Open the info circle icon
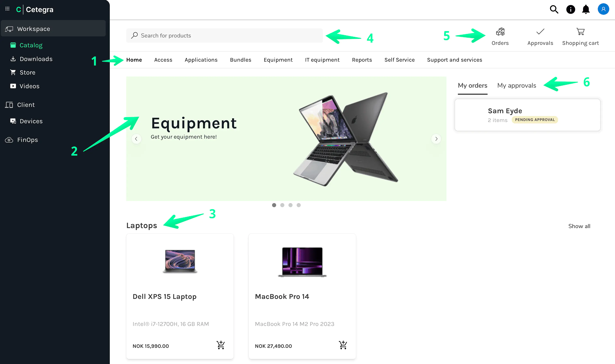 (x=570, y=9)
